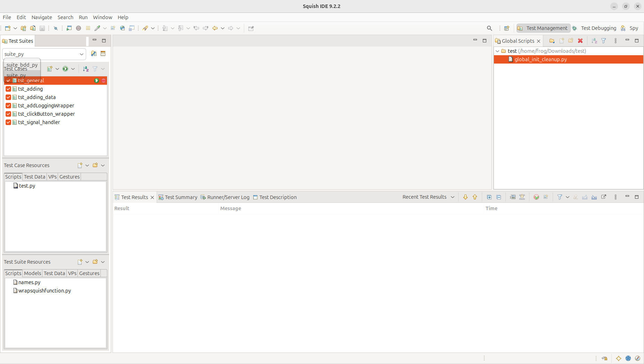Viewport: 644px width, 364px height.
Task: Expand all test results with plus icon
Action: (x=489, y=197)
